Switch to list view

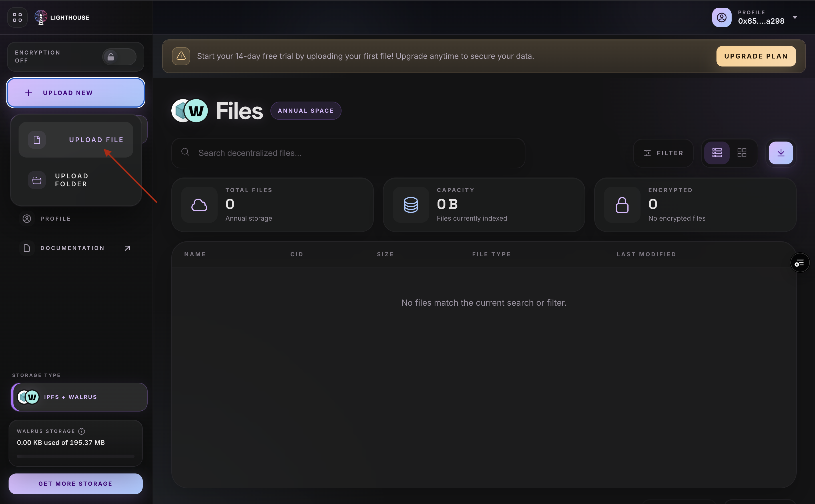717,153
